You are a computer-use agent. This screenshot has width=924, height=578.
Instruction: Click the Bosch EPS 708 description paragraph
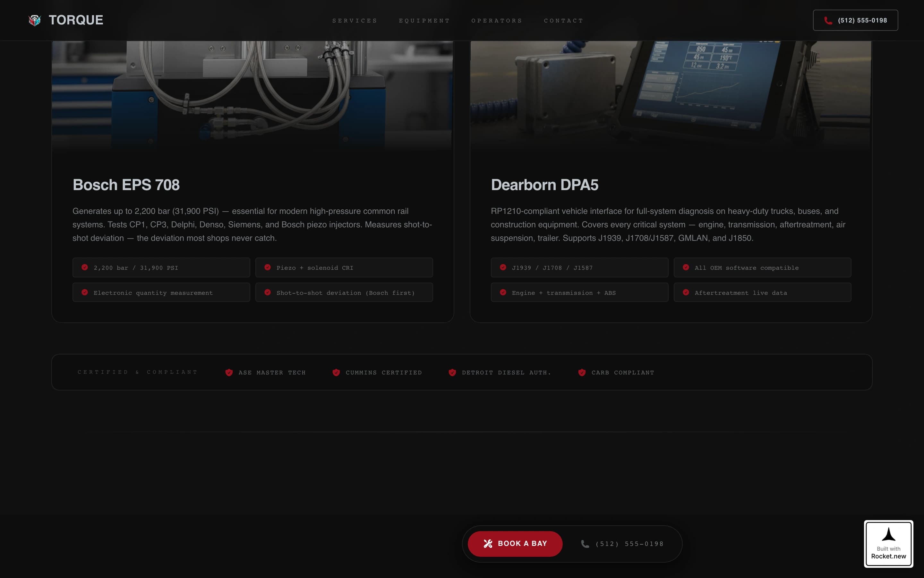pyautogui.click(x=252, y=224)
